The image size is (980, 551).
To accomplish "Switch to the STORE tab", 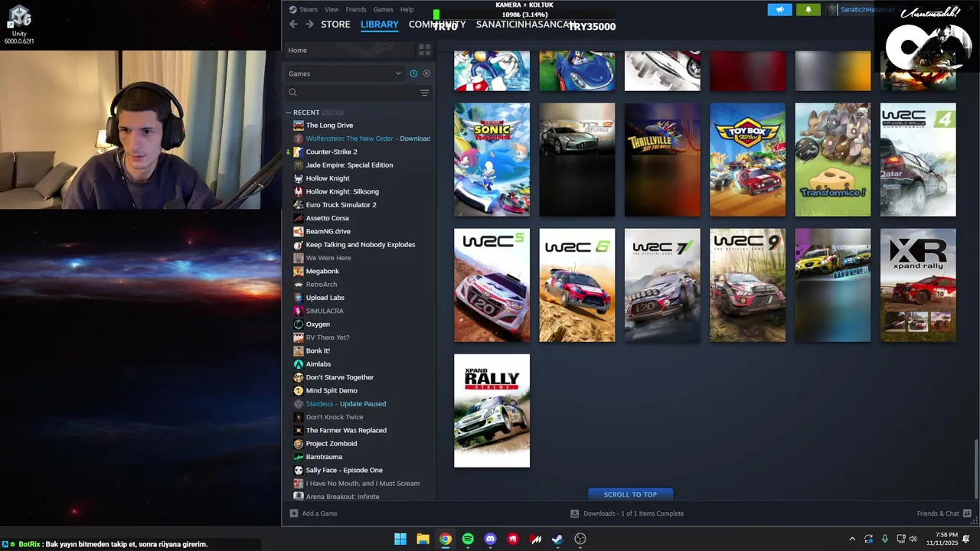I will pos(335,24).
